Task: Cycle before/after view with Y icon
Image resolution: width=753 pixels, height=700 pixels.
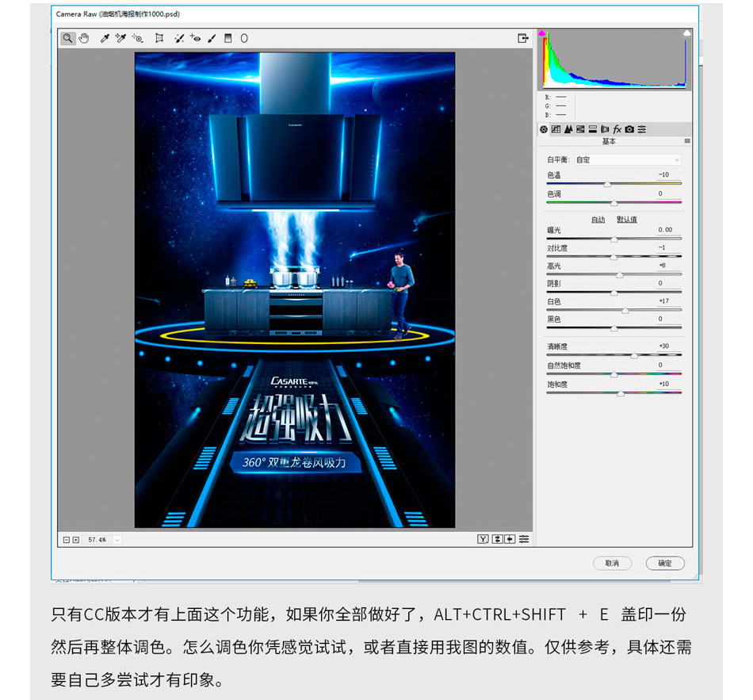Action: click(x=483, y=540)
